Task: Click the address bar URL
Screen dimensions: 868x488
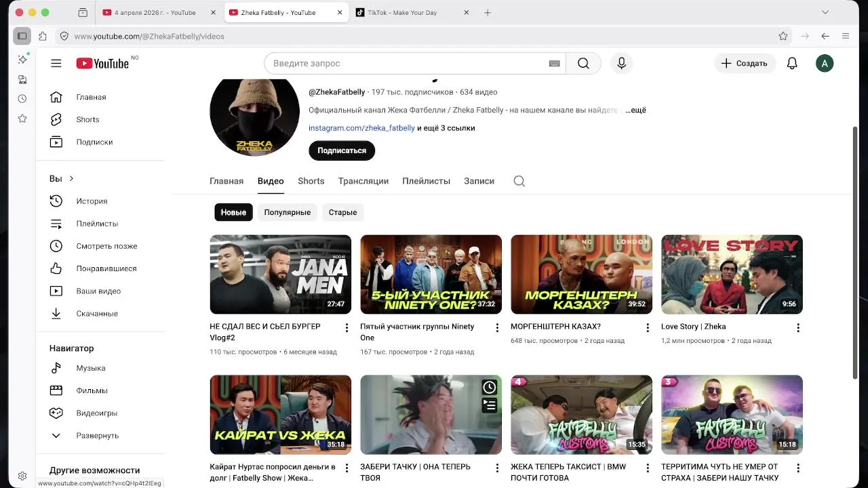Action: [149, 36]
